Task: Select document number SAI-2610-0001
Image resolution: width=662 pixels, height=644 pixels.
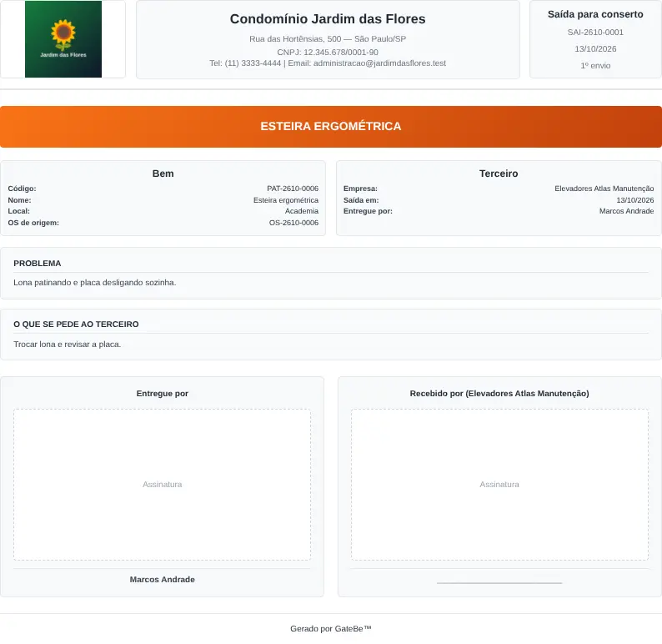Action: [595, 32]
